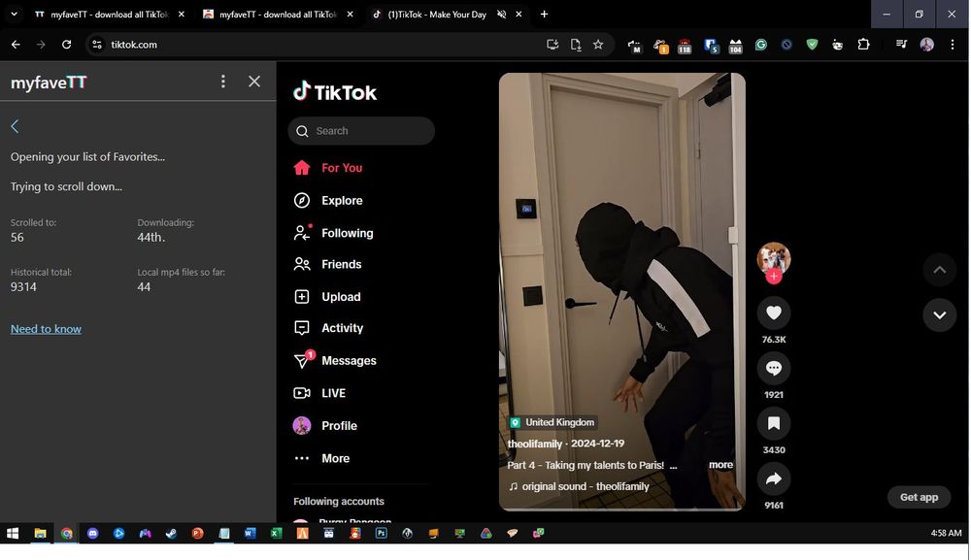Open your Profile page
Viewport: 971px width, 560px height.
325,426
